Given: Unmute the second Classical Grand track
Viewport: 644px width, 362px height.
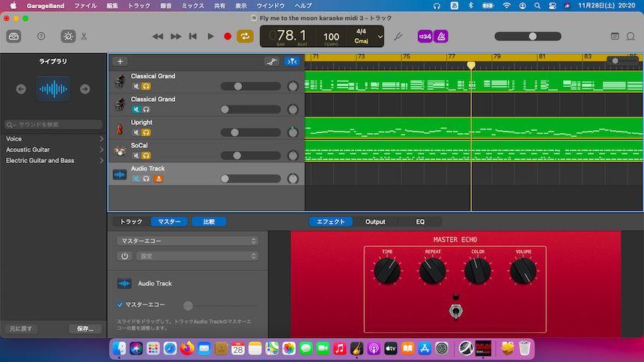Looking at the screenshot, I should point(136,110).
